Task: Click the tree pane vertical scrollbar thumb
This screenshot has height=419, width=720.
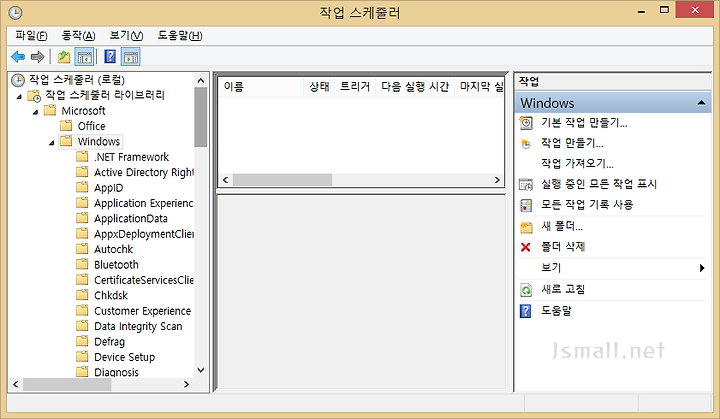Action: coord(201,117)
